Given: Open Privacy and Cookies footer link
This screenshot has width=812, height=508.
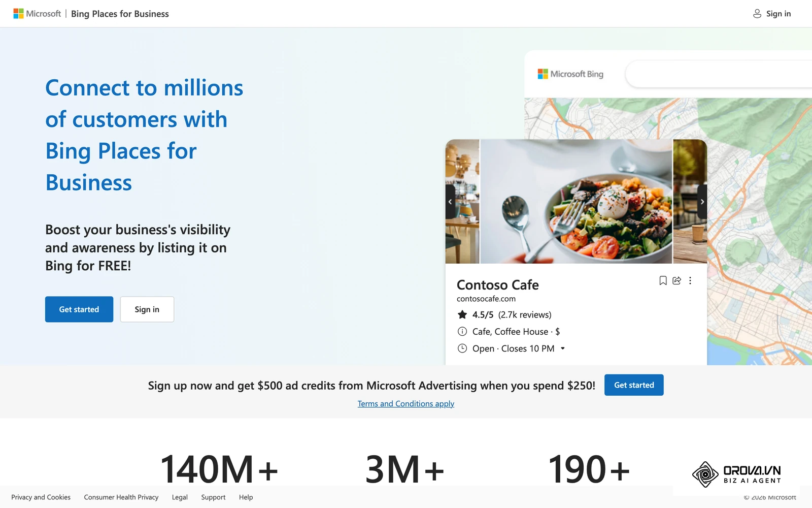Looking at the screenshot, I should 41,497.
